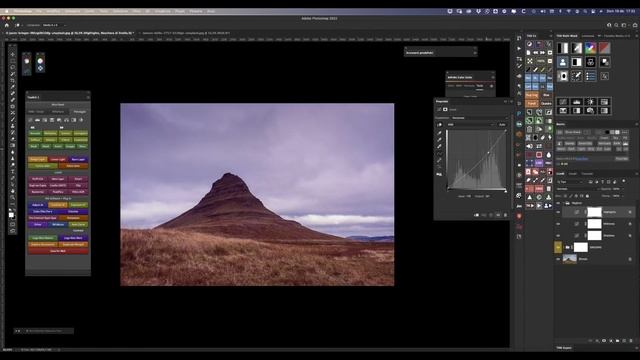Open the screen mode tool at toolbar bottom
Image resolution: width=640 pixels, height=360 pixels.
(13, 231)
